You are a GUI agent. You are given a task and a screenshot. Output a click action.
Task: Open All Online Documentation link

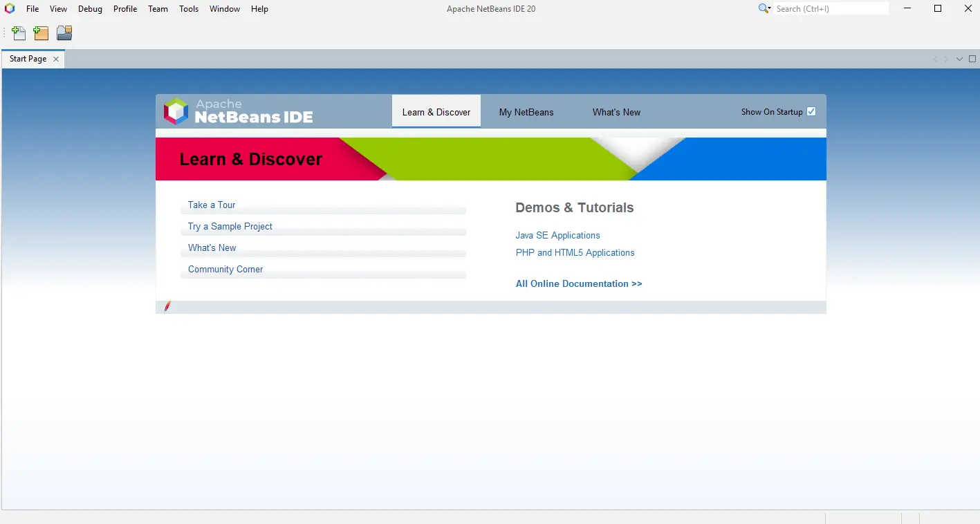tap(579, 283)
